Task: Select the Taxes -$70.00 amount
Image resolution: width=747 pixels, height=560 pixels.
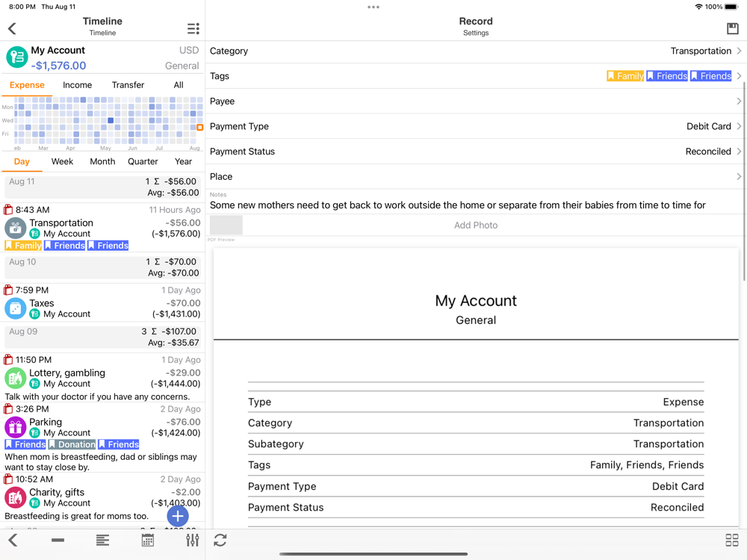Action: click(x=184, y=303)
